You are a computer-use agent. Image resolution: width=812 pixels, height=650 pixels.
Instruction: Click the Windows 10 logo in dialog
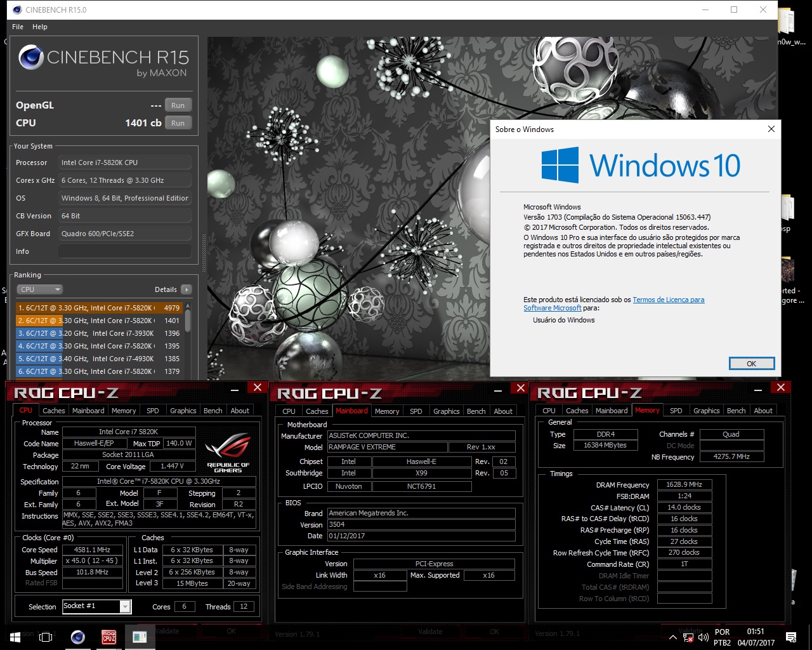[x=641, y=165]
